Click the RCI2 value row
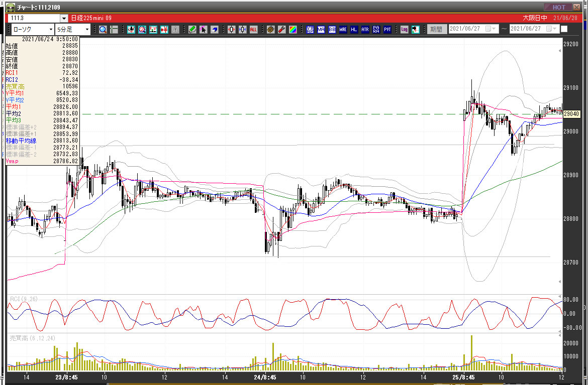Viewport: 588px width, 385px height. (42, 79)
